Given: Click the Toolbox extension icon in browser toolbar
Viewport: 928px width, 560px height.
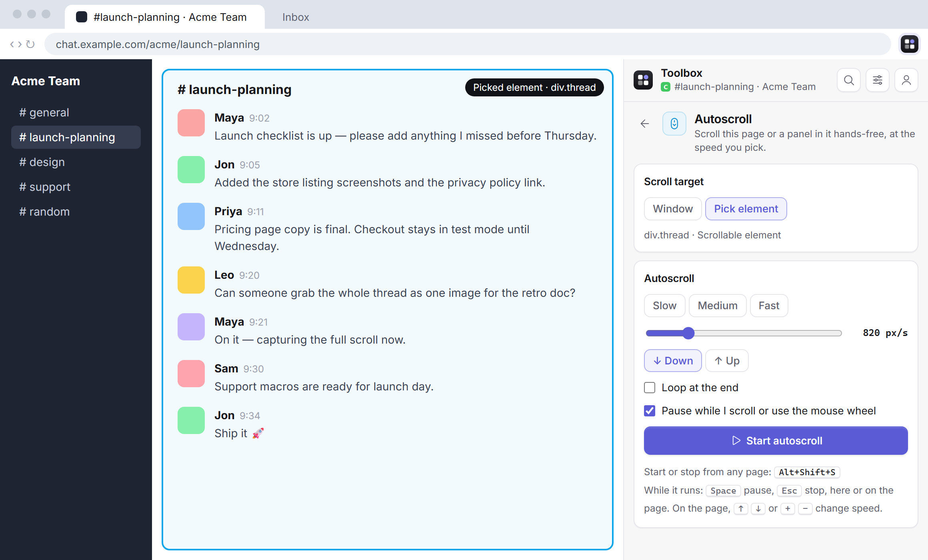Looking at the screenshot, I should coord(910,44).
